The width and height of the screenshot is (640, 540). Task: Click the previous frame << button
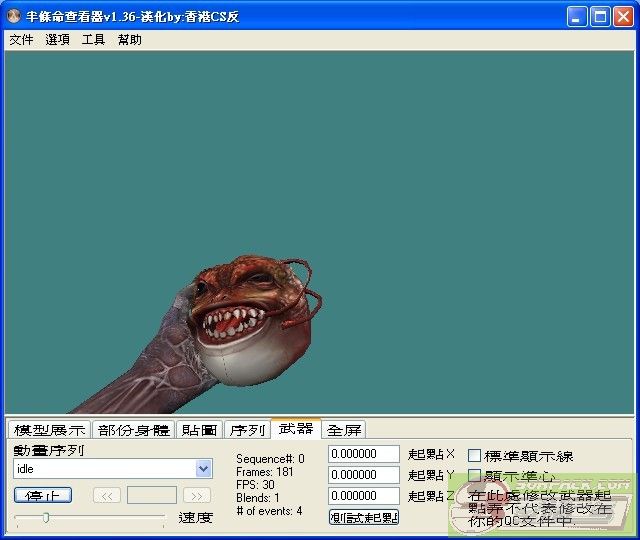tap(107, 495)
